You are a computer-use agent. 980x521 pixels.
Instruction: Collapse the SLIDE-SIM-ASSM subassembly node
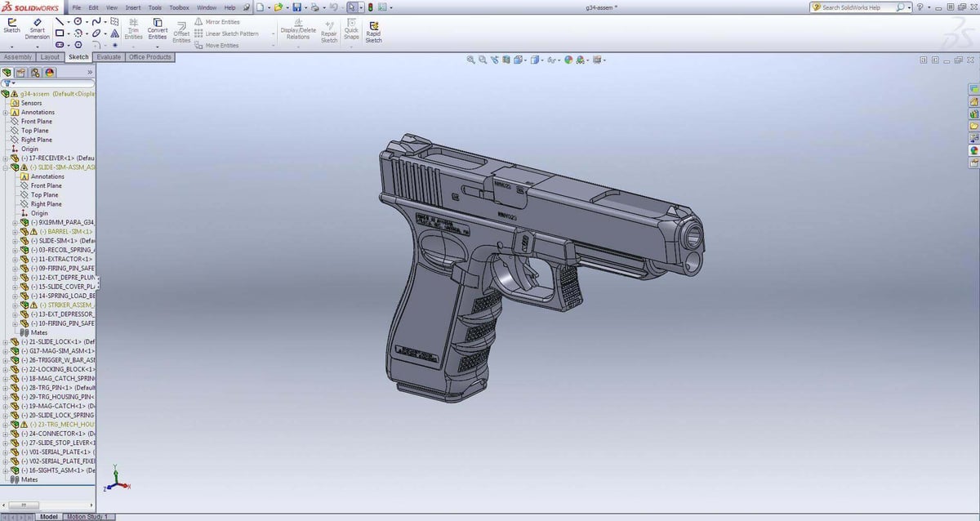5,167
